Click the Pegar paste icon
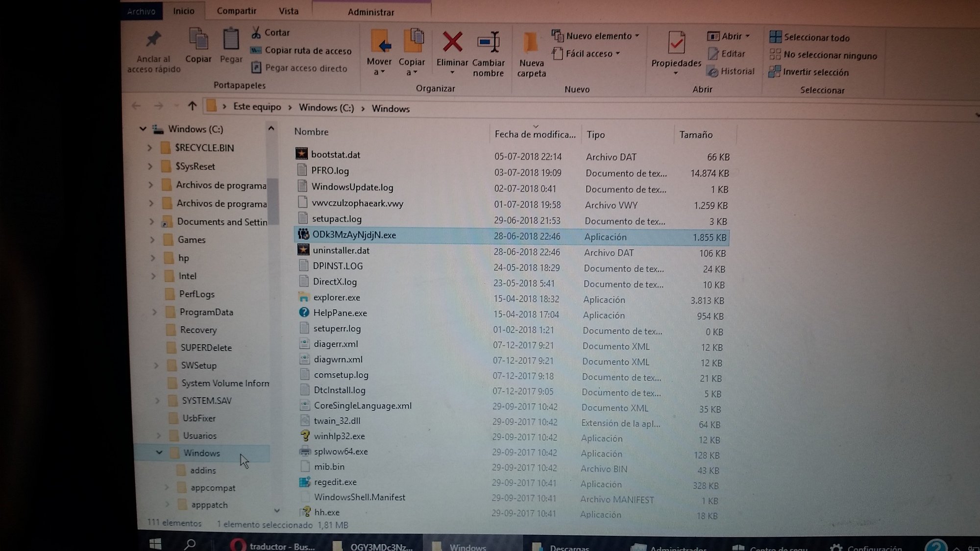The image size is (980, 551). click(231, 39)
